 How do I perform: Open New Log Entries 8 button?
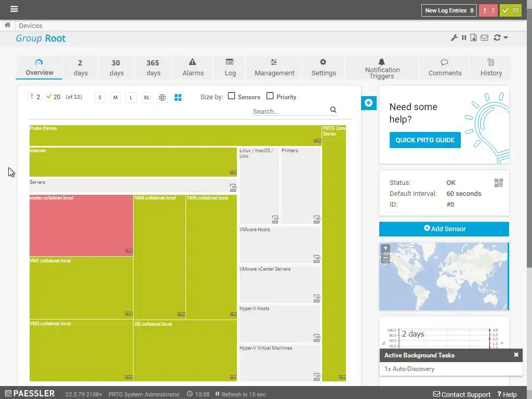click(x=449, y=10)
